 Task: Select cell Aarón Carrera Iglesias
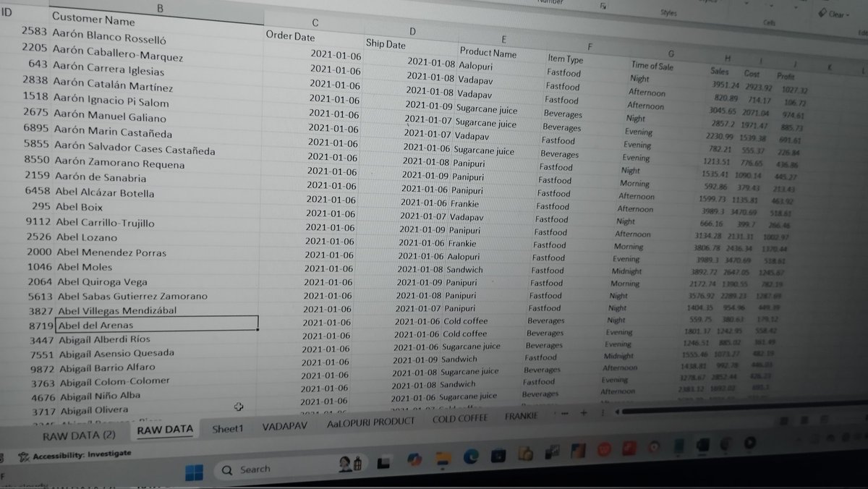coord(109,69)
